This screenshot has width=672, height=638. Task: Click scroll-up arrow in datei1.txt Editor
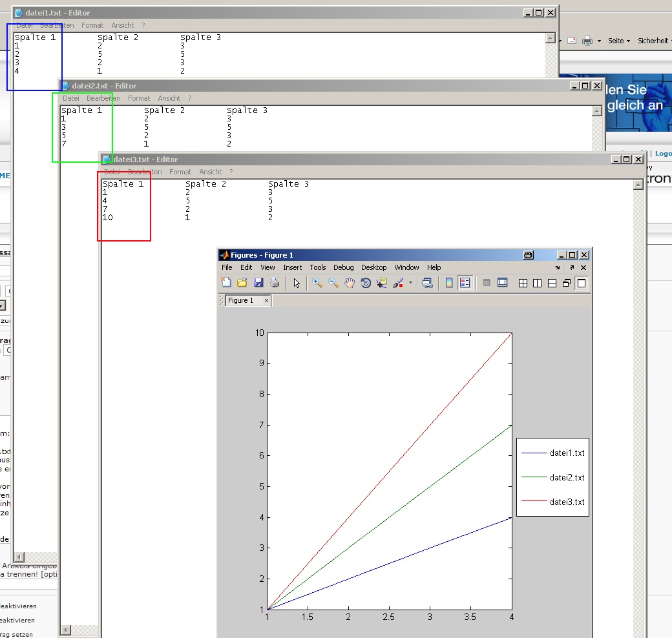551,39
